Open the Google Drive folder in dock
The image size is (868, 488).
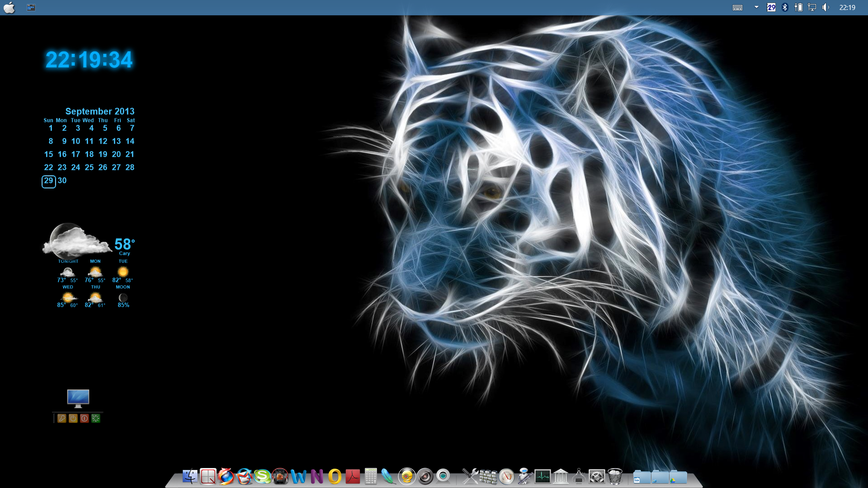click(x=678, y=477)
